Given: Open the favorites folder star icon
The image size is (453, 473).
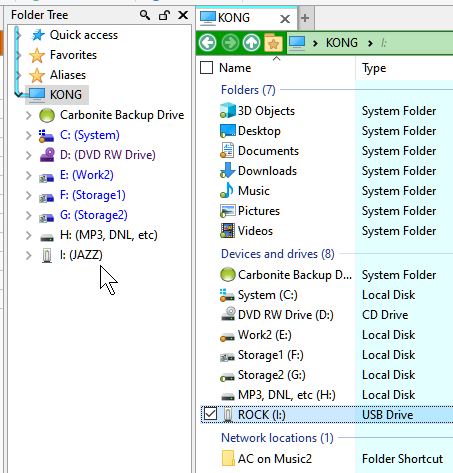Looking at the screenshot, I should click(x=273, y=43).
